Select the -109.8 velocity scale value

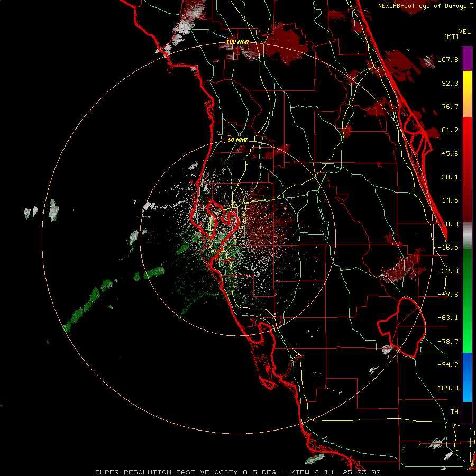tap(446, 388)
